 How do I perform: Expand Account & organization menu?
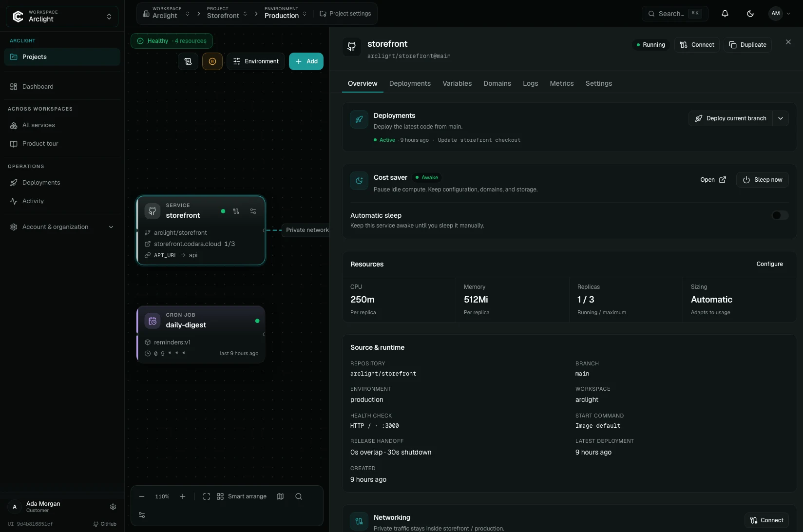[x=62, y=227]
